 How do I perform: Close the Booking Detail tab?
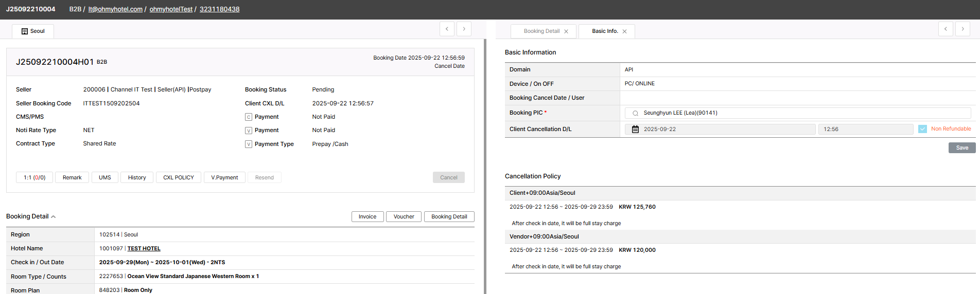[566, 31]
